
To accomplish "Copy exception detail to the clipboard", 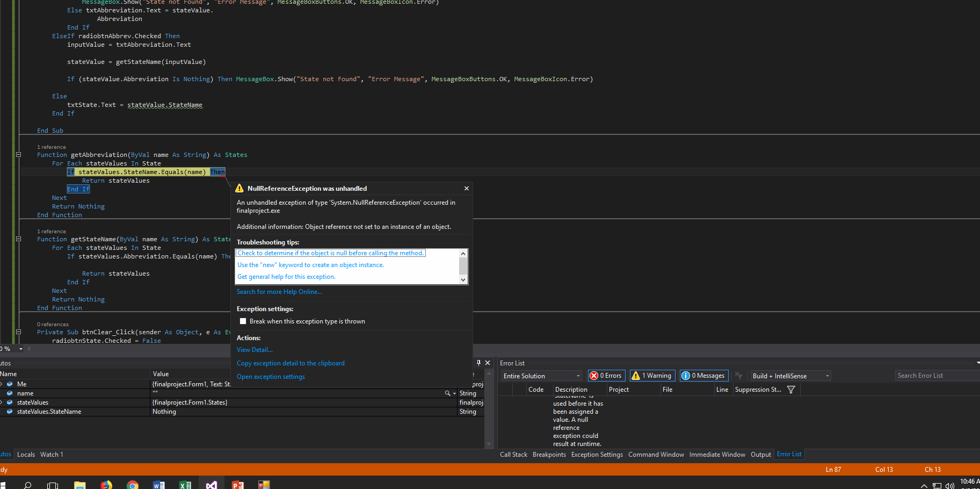I will click(291, 363).
